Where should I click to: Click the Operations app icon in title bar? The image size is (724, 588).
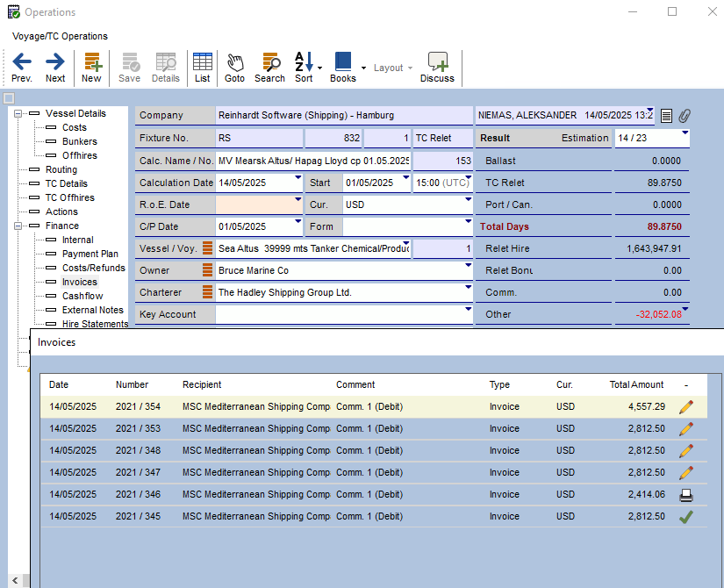point(14,12)
